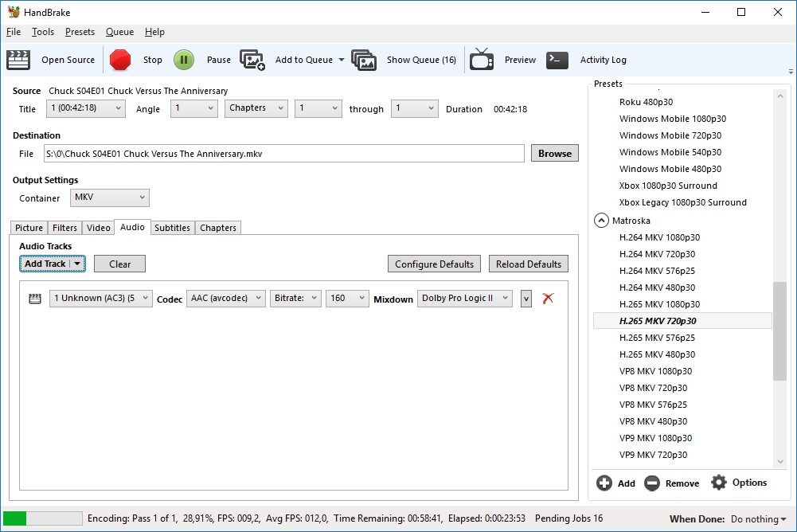Pause encoding using the green pause icon
This screenshot has height=532, width=797.
[x=184, y=60]
